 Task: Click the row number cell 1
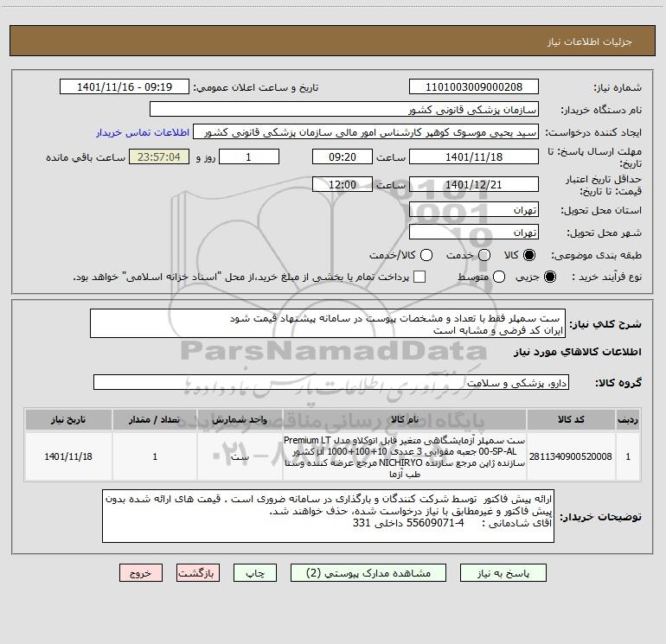(x=628, y=456)
